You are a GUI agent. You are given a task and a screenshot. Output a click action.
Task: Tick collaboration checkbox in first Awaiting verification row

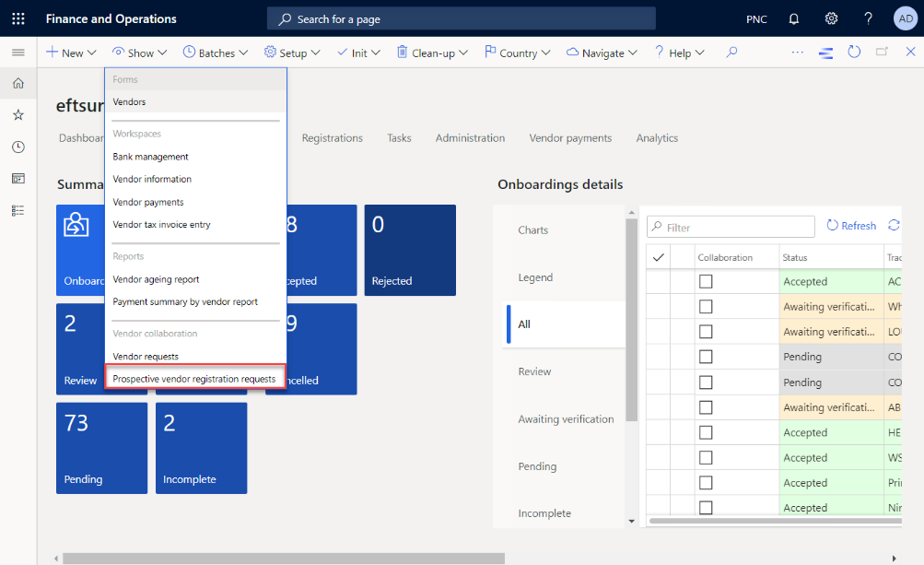[x=706, y=307]
